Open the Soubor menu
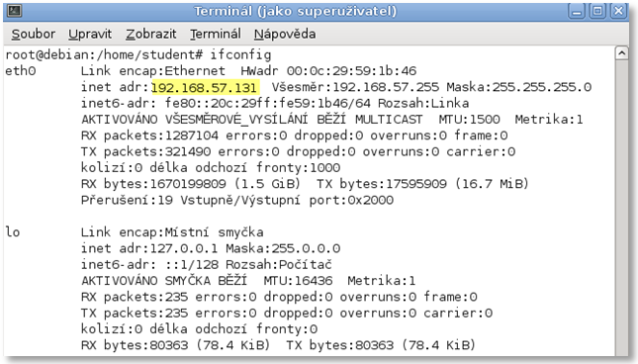The height and width of the screenshot is (364, 638). (x=33, y=35)
